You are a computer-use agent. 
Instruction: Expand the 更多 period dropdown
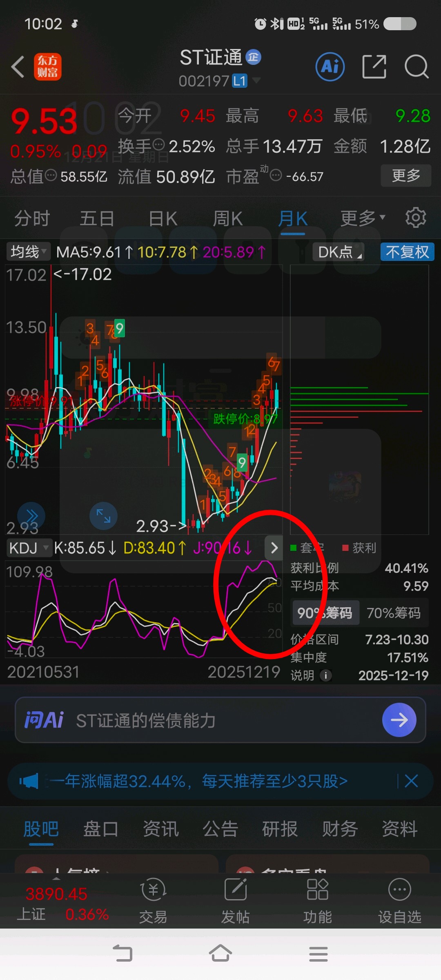[363, 218]
